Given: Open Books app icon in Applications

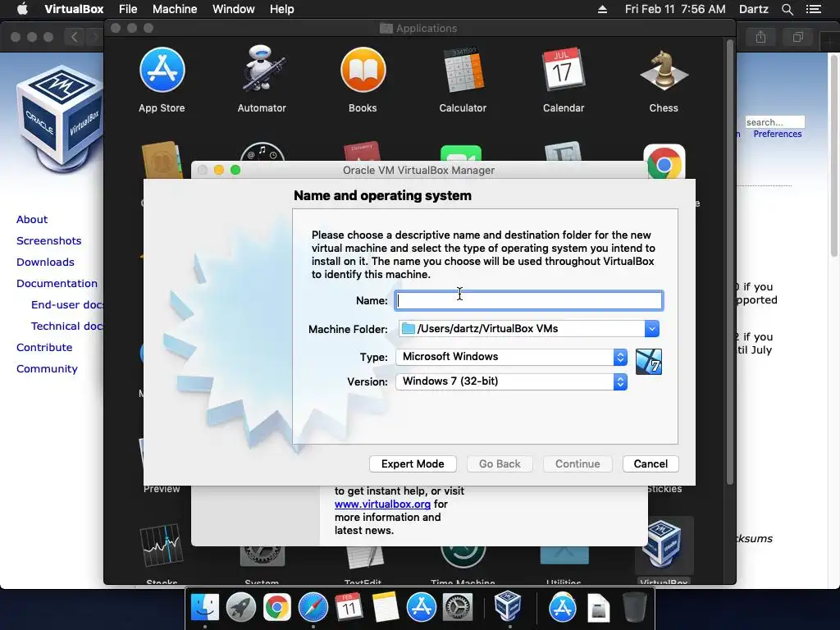Looking at the screenshot, I should (363, 71).
